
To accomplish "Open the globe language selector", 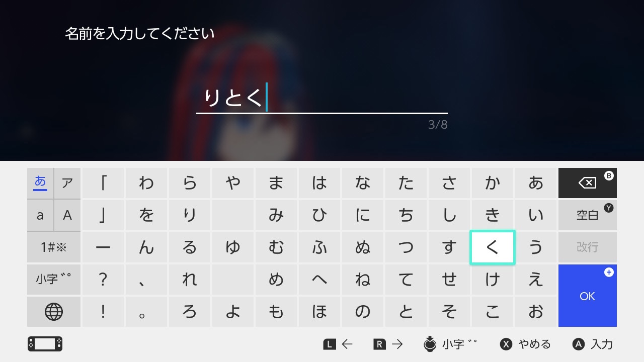I will click(54, 312).
